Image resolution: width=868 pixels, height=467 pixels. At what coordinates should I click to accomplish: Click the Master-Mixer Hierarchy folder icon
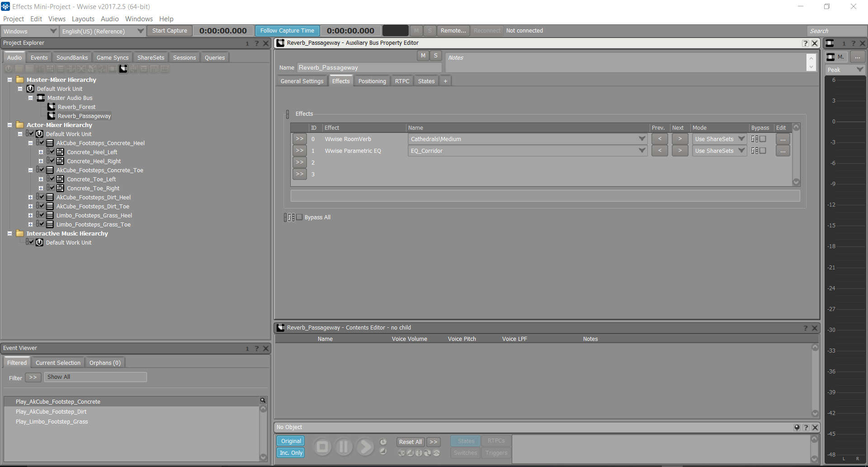[20, 80]
